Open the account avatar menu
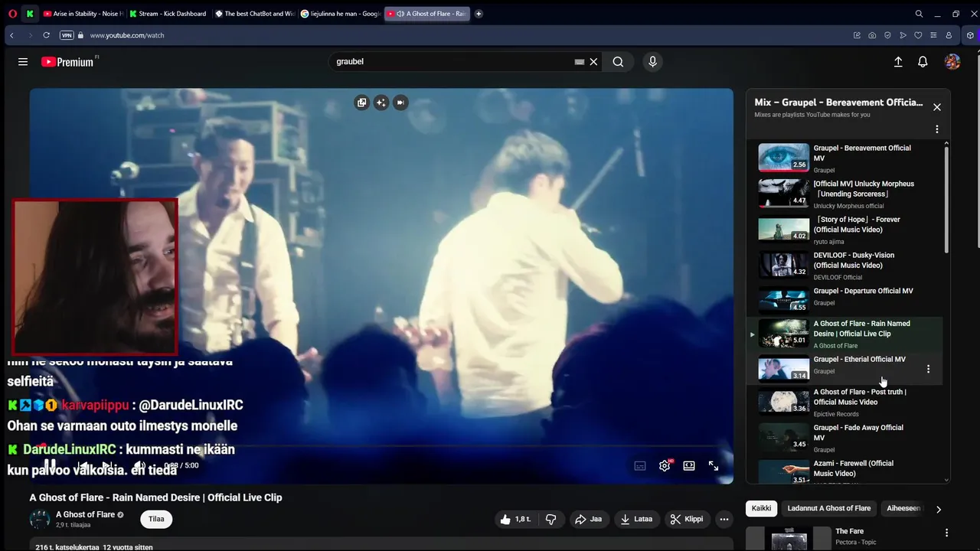The image size is (980, 551). coord(952,62)
